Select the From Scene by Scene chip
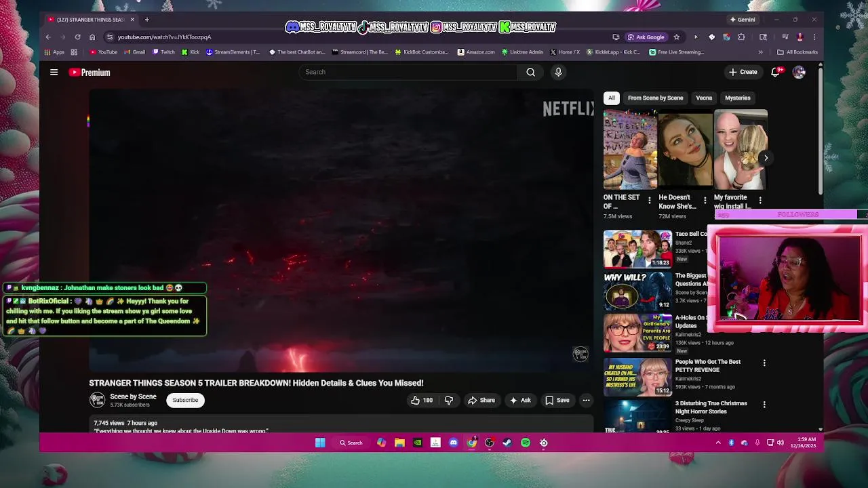This screenshot has height=488, width=868. point(655,98)
